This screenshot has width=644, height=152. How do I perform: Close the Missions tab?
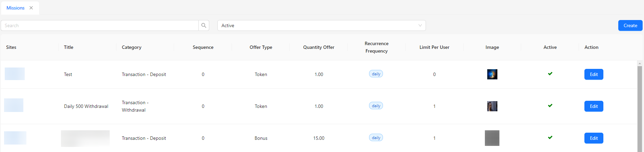coord(31,8)
